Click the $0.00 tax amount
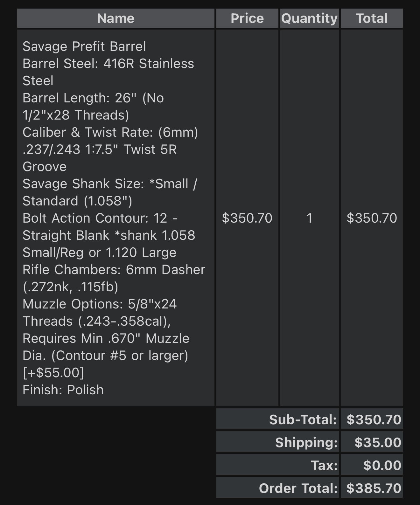 [382, 465]
